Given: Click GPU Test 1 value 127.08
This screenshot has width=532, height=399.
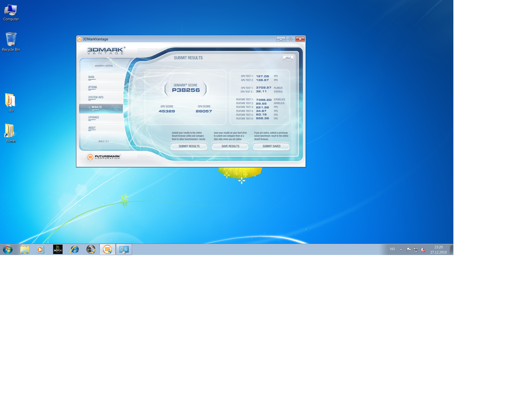Looking at the screenshot, I should click(x=262, y=76).
